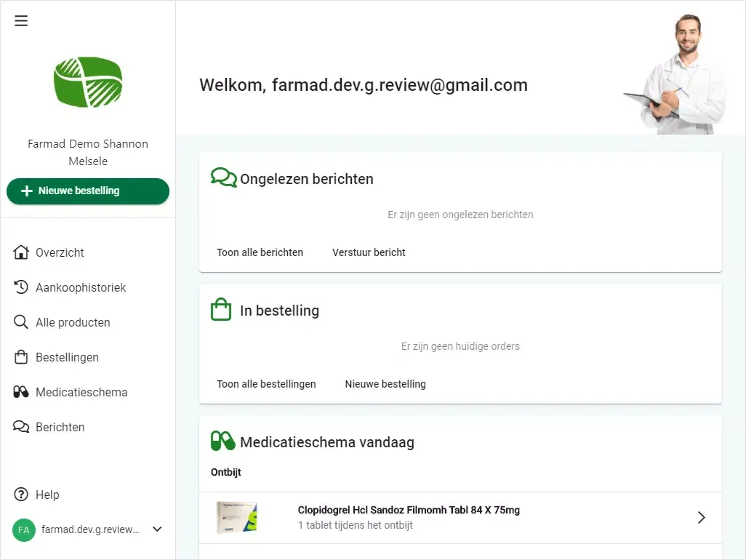Click the FA user avatar
The width and height of the screenshot is (746, 560).
(x=24, y=529)
